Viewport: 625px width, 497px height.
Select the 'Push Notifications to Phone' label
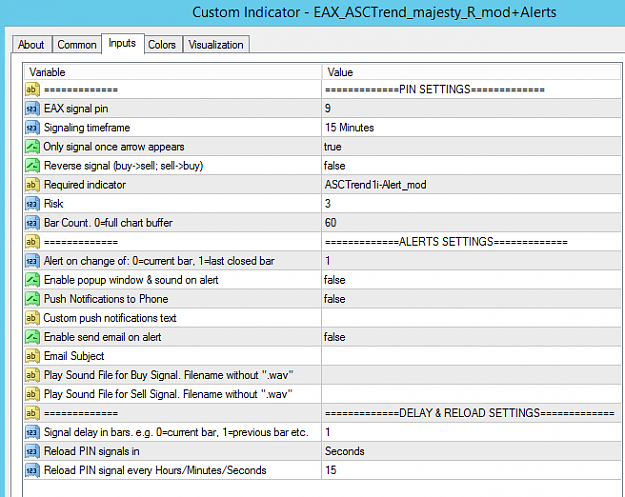pos(106,299)
